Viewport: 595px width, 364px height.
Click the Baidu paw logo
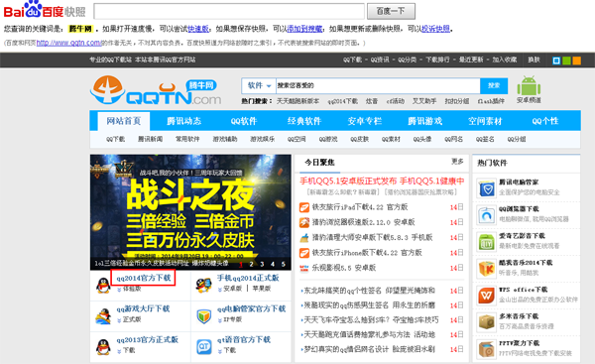click(x=33, y=9)
